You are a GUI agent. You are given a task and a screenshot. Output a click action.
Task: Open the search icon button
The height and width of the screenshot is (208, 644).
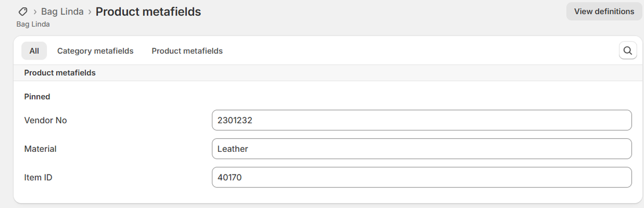click(x=628, y=51)
